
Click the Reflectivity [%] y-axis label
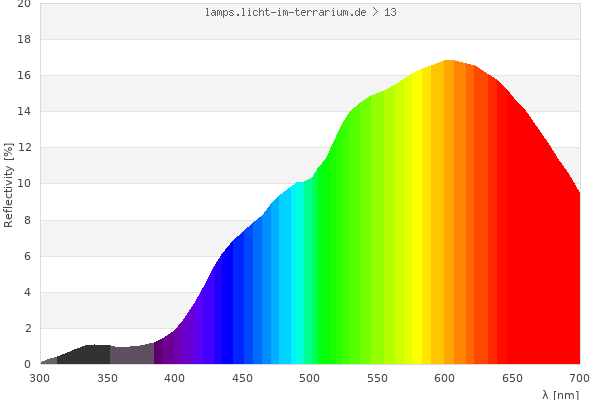[x=9, y=184]
